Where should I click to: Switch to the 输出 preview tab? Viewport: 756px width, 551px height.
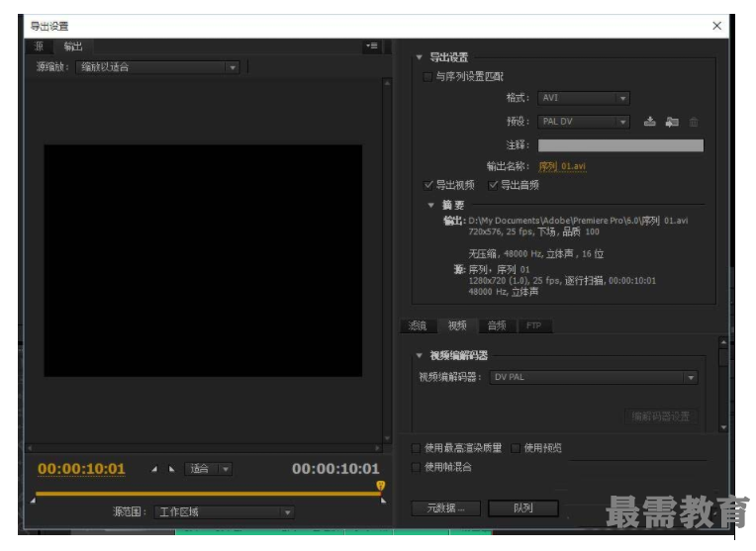pos(73,46)
